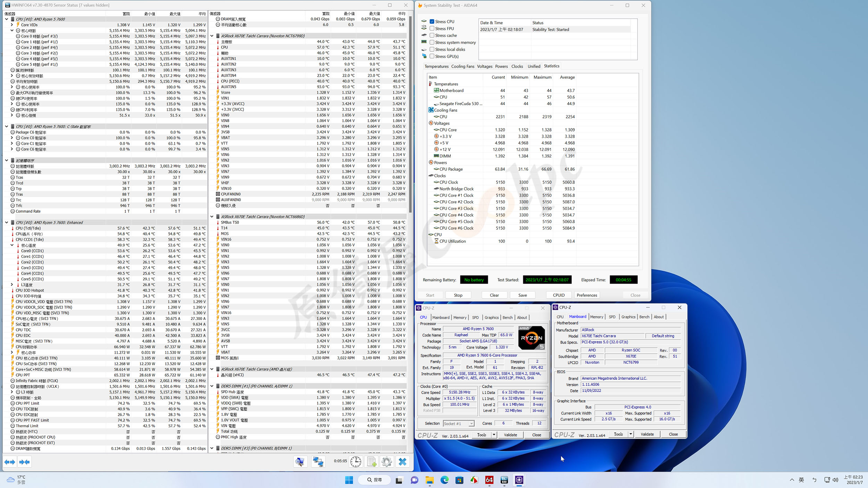Open Task View in taskbar
This screenshot has height=488, width=868.
coord(399,480)
